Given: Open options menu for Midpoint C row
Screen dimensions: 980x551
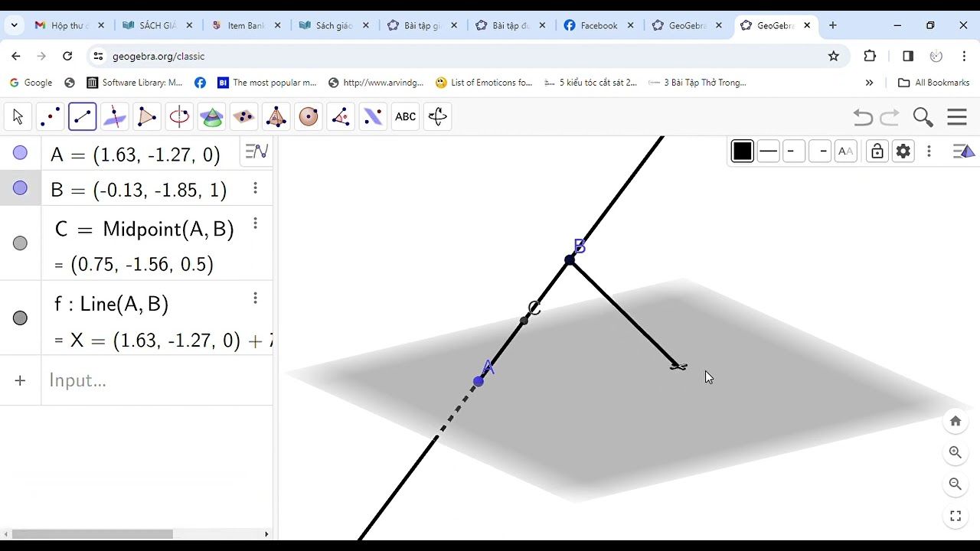Looking at the screenshot, I should pyautogui.click(x=255, y=223).
